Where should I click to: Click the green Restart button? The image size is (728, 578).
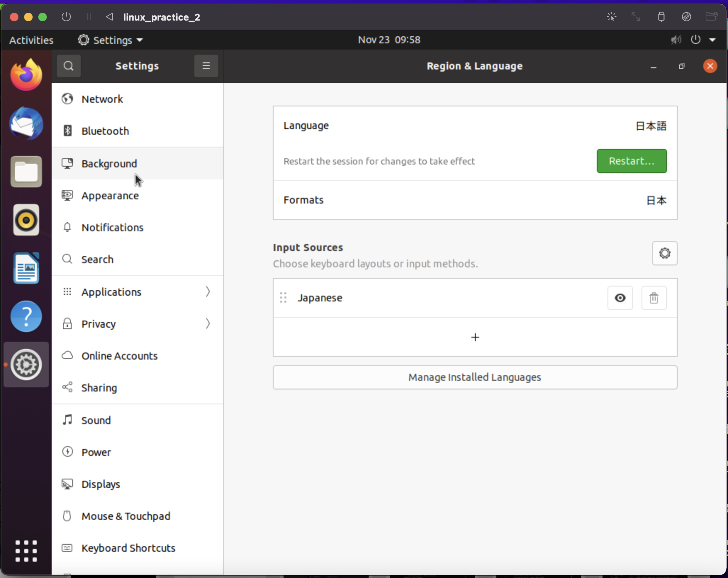pyautogui.click(x=632, y=161)
